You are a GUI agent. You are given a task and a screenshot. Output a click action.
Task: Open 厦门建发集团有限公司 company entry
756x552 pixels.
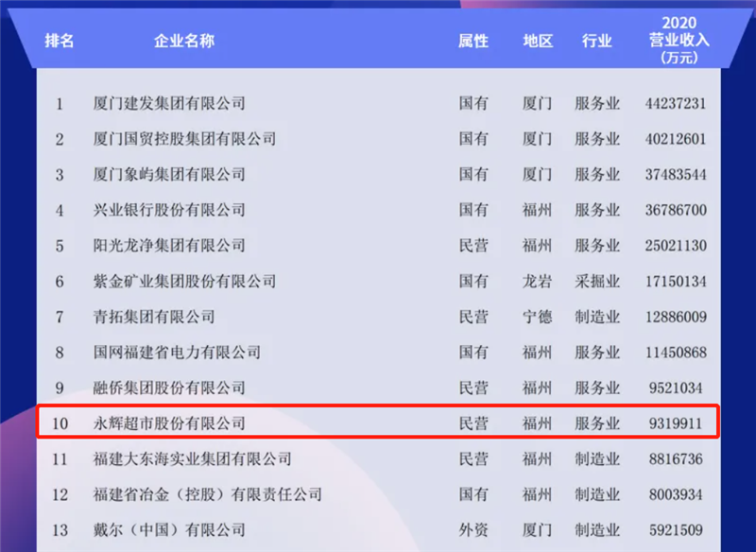[169, 103]
